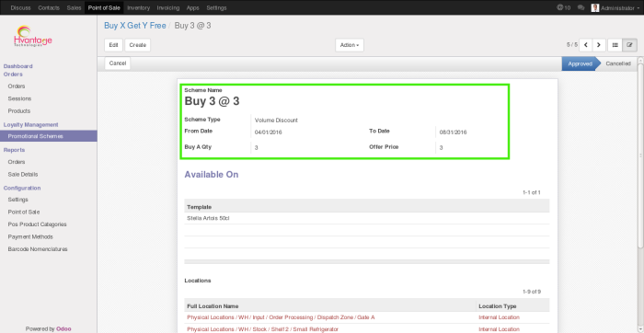Go to previous record arrow
The height and width of the screenshot is (333, 644).
[x=586, y=45]
